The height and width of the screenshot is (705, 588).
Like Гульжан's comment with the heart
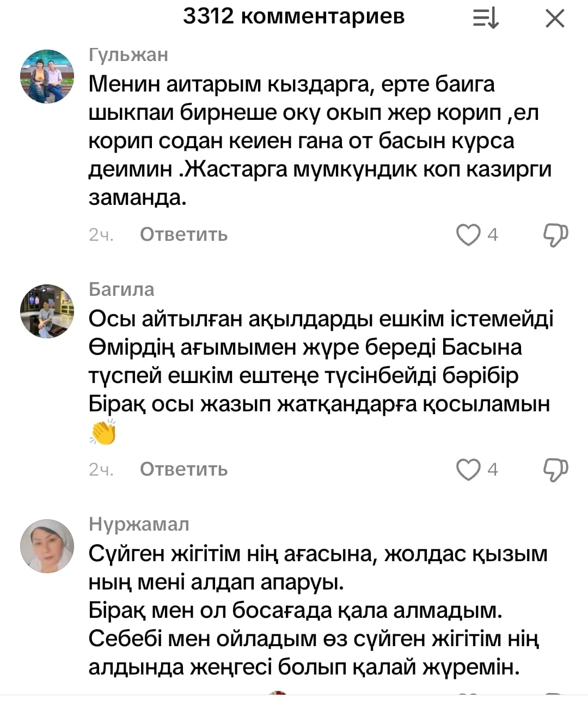pos(468,235)
